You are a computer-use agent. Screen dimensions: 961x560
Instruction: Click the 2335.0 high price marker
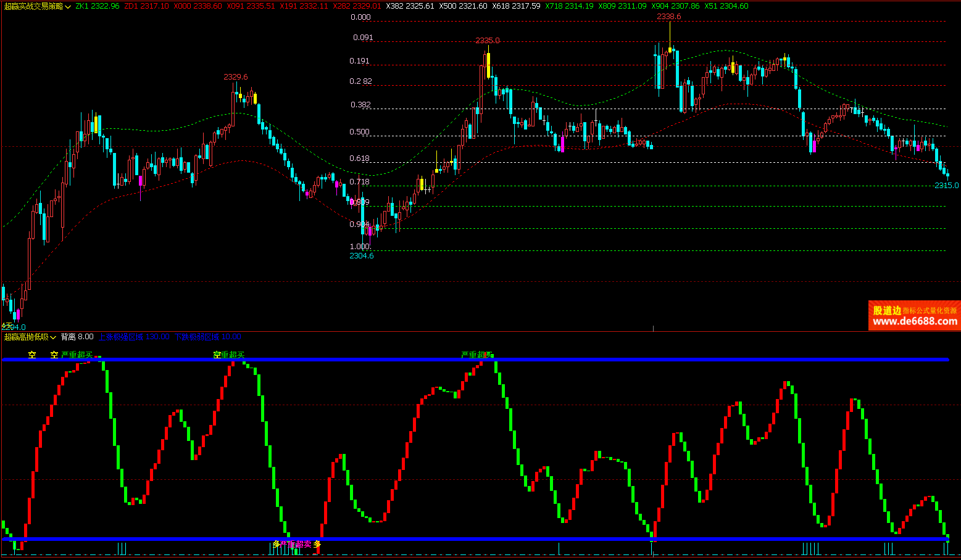pos(488,41)
